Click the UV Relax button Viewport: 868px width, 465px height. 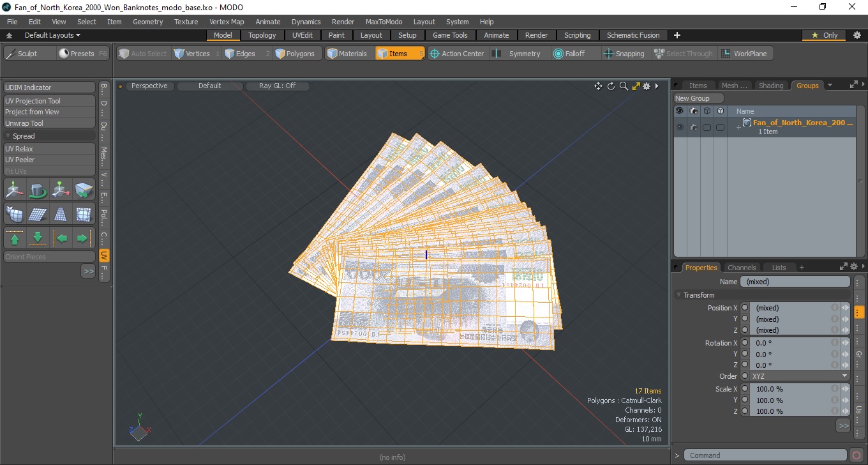pyautogui.click(x=50, y=149)
